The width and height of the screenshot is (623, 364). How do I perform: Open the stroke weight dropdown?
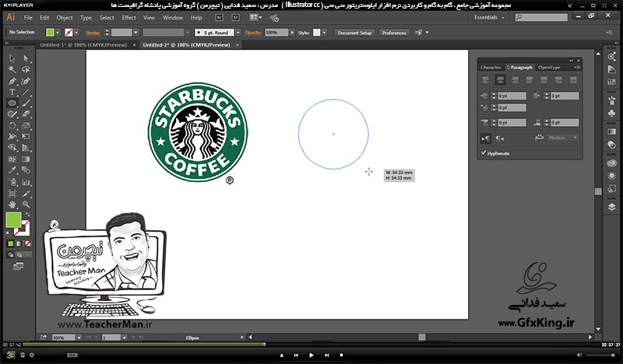tap(136, 33)
